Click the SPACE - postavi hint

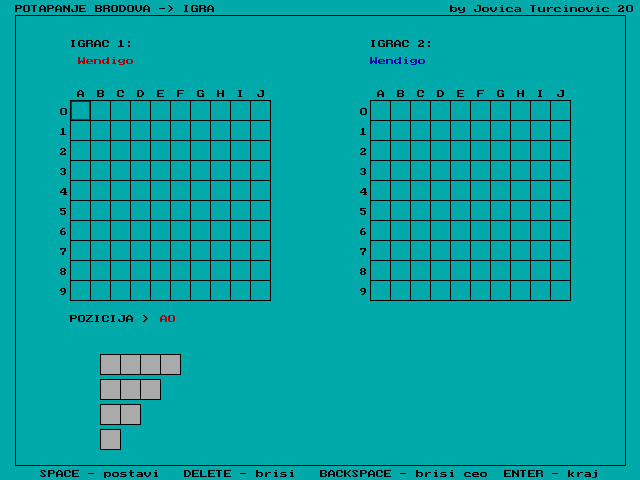tap(99, 473)
